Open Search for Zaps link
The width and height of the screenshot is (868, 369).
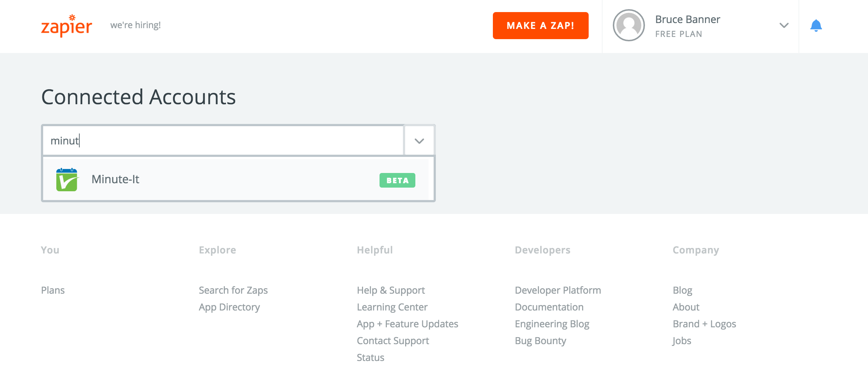[233, 290]
